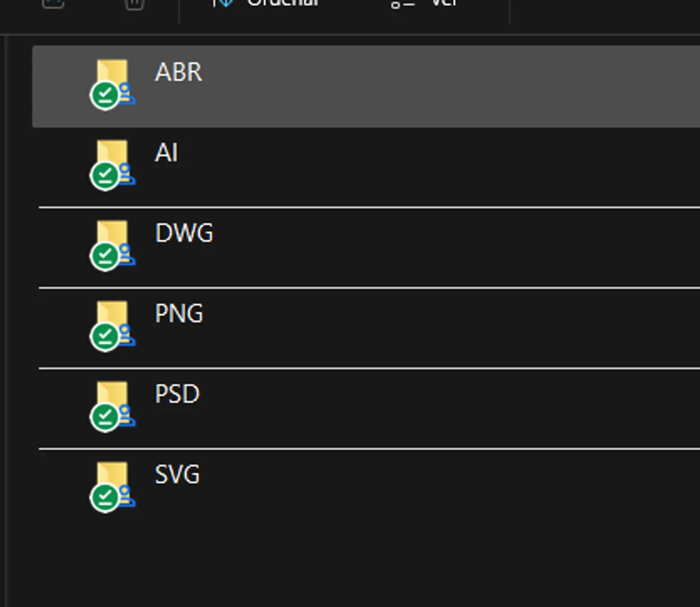Screen dimensions: 700x607
Task: Click green sync checkmark badge on PNG
Action: (105, 336)
